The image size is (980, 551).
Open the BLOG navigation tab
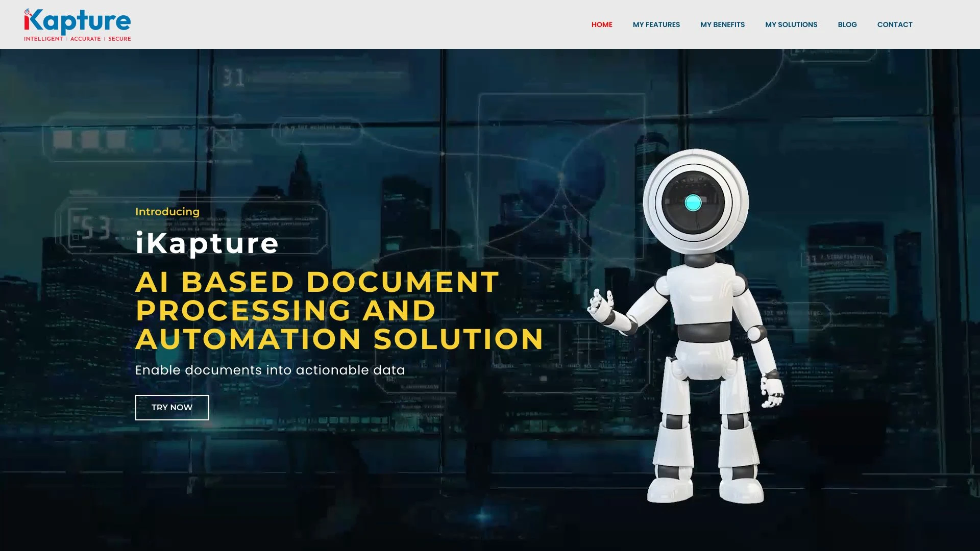tap(847, 24)
